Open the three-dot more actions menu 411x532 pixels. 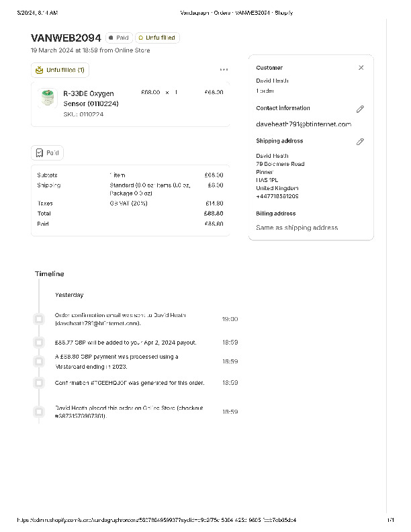tap(224, 70)
